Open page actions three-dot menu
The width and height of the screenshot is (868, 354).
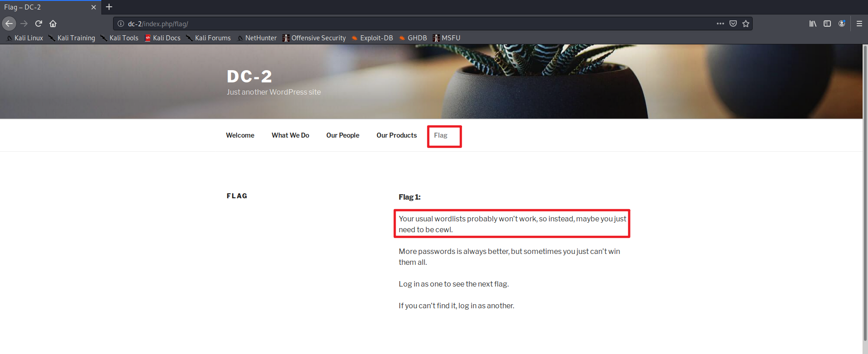pos(720,24)
